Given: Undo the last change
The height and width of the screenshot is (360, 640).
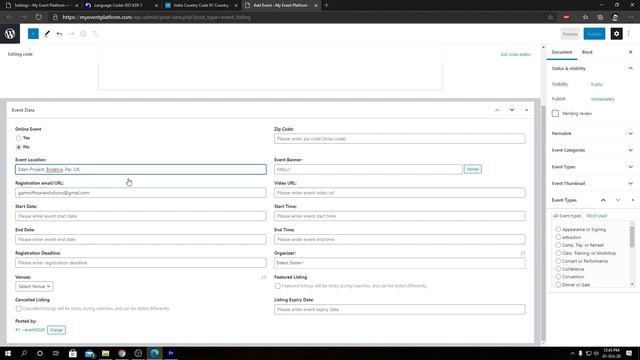Looking at the screenshot, I should click(x=60, y=34).
